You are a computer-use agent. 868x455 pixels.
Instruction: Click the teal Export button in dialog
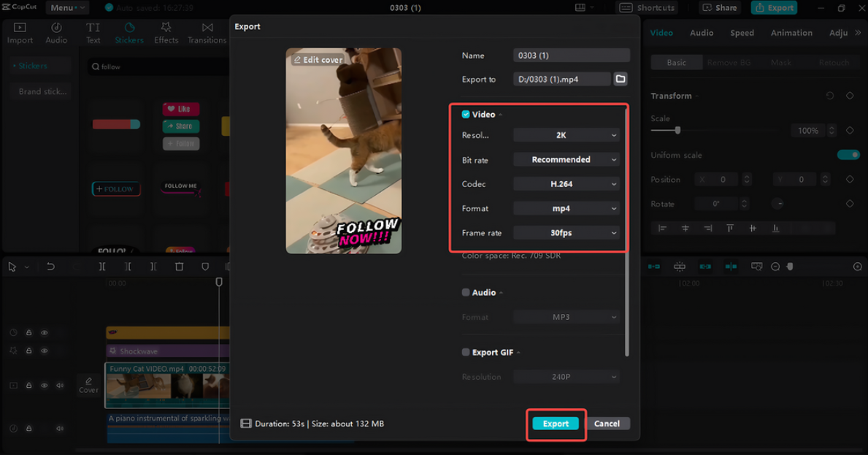pos(556,424)
